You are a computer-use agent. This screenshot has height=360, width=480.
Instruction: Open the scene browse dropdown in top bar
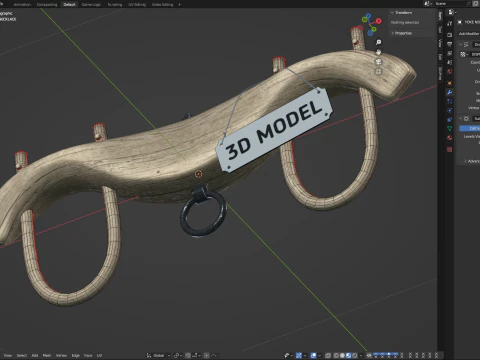(428, 4)
